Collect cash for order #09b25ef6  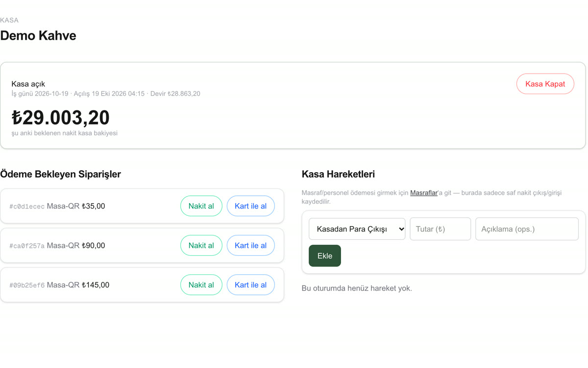click(x=201, y=285)
